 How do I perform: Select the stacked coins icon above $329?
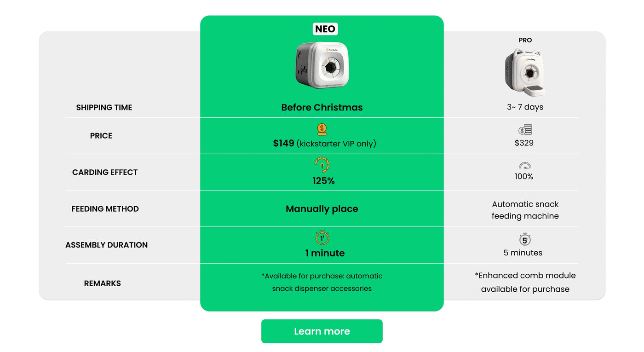click(525, 129)
